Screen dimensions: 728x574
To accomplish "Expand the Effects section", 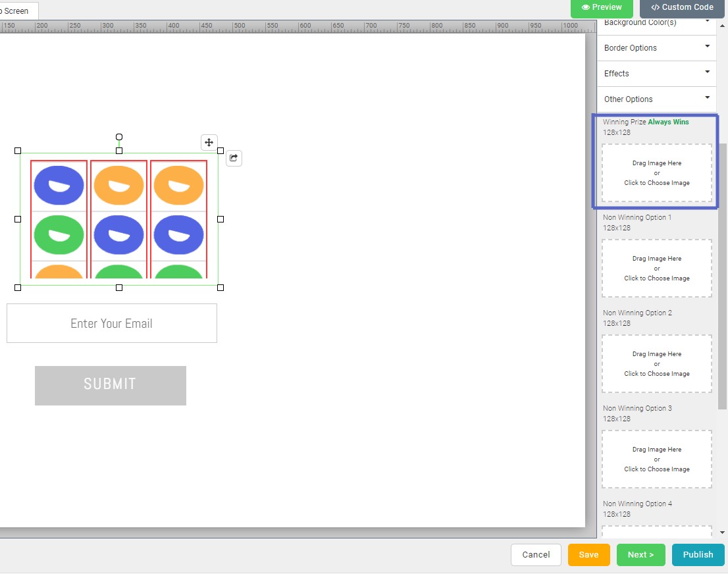I will coord(656,74).
